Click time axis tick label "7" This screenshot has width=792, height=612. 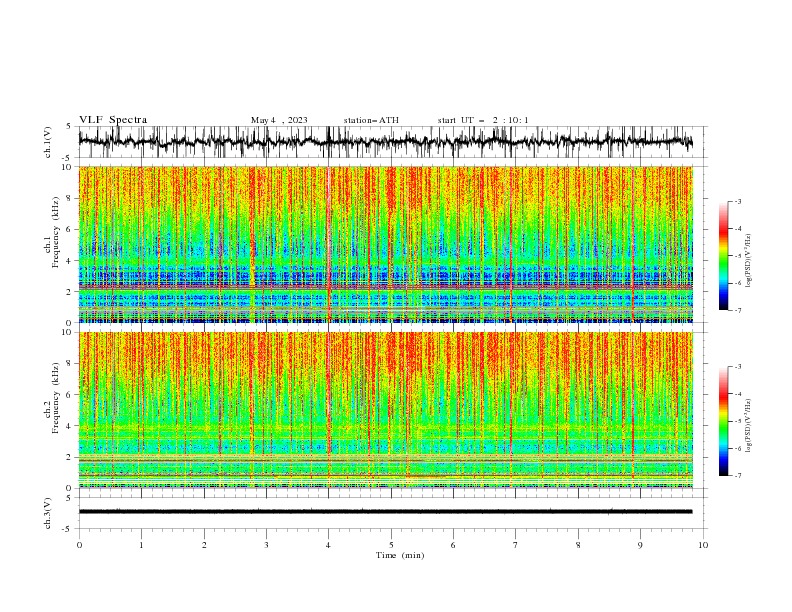[516, 545]
